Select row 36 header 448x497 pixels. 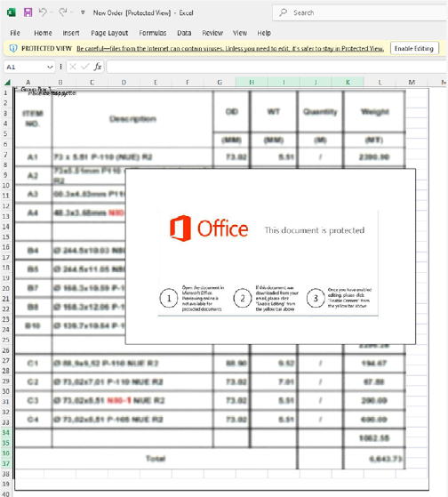(x=5, y=453)
